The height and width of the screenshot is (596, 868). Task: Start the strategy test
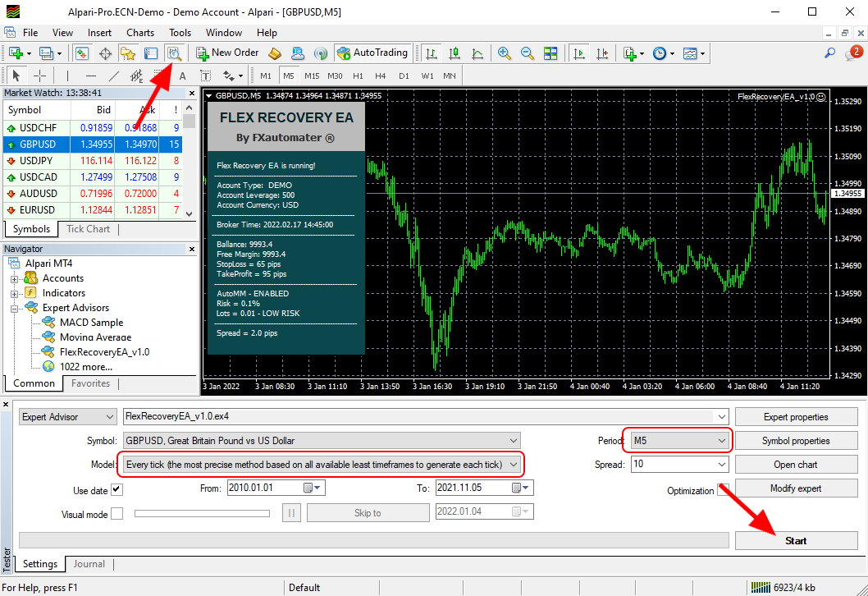796,541
